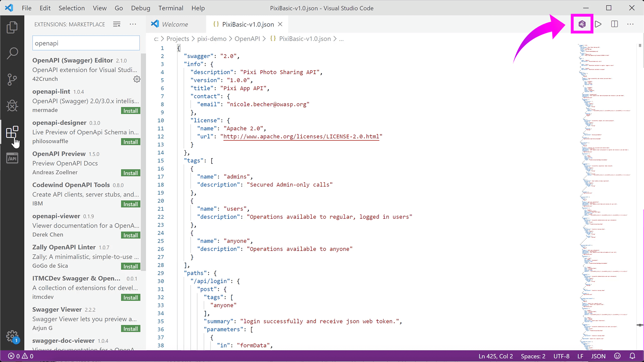The height and width of the screenshot is (362, 644).
Task: Open the Apache license URL link
Action: 301,136
